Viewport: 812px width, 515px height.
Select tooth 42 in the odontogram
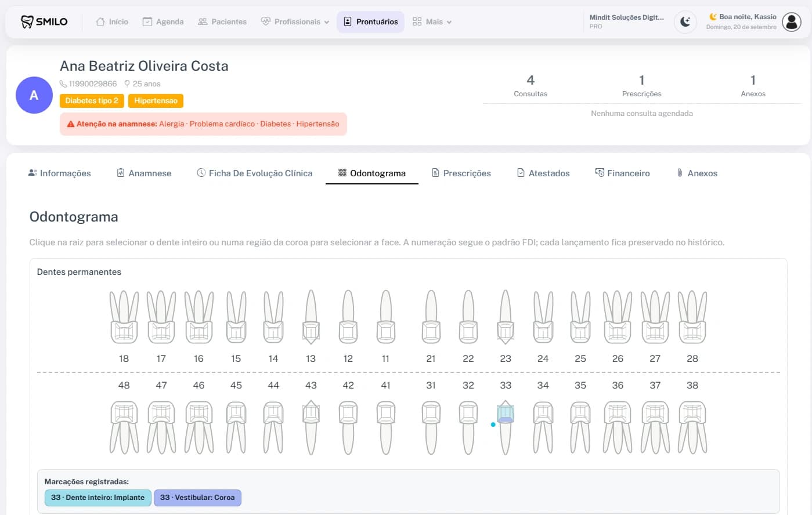click(x=348, y=427)
